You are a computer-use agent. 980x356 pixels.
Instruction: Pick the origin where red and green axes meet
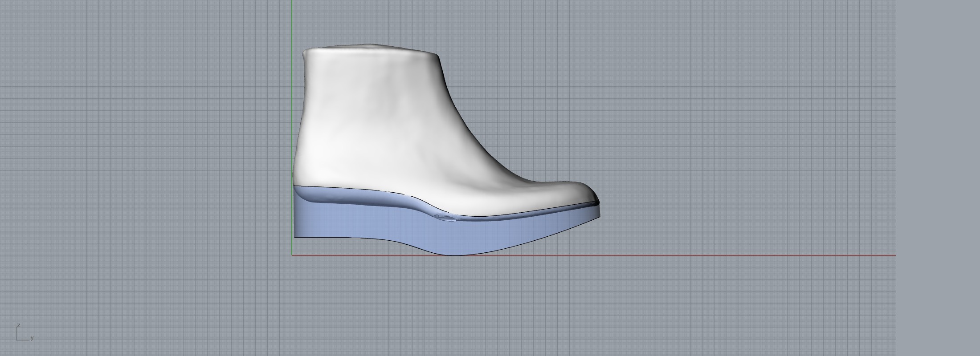pos(292,255)
